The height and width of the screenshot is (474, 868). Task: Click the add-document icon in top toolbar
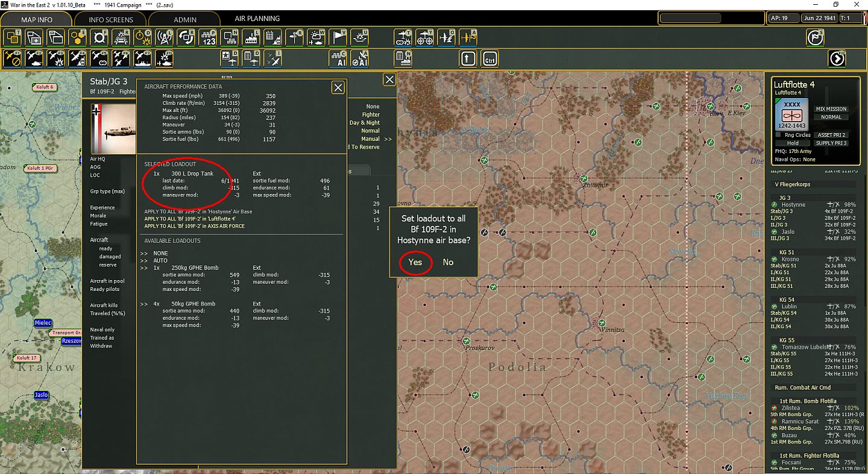click(x=34, y=37)
